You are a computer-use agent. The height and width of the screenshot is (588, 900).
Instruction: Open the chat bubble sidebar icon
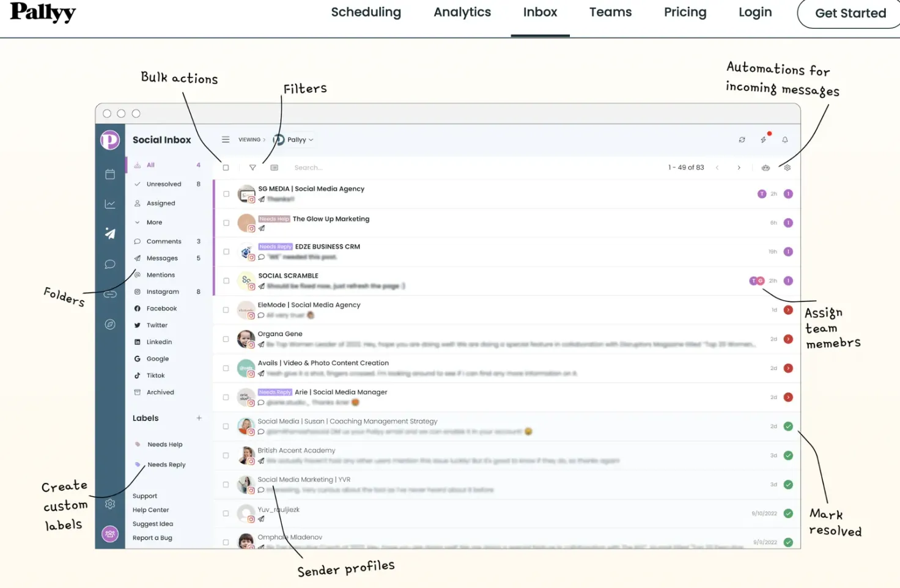(110, 264)
